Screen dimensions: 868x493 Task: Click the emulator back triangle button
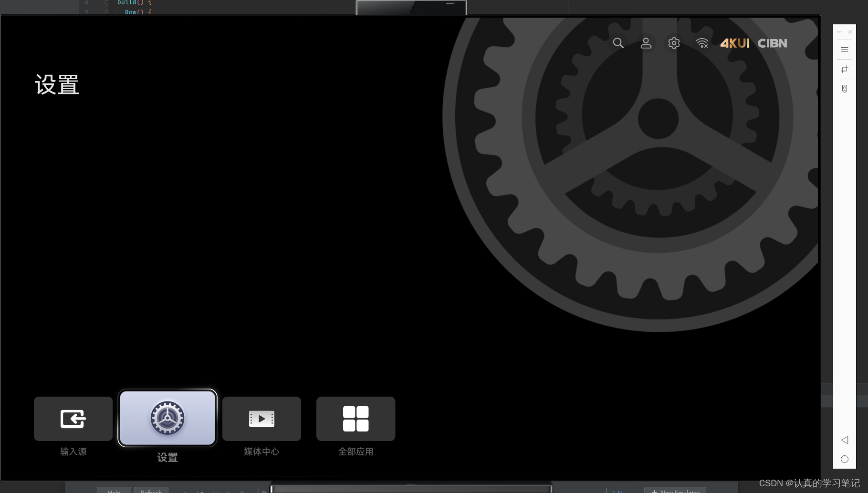[845, 440]
